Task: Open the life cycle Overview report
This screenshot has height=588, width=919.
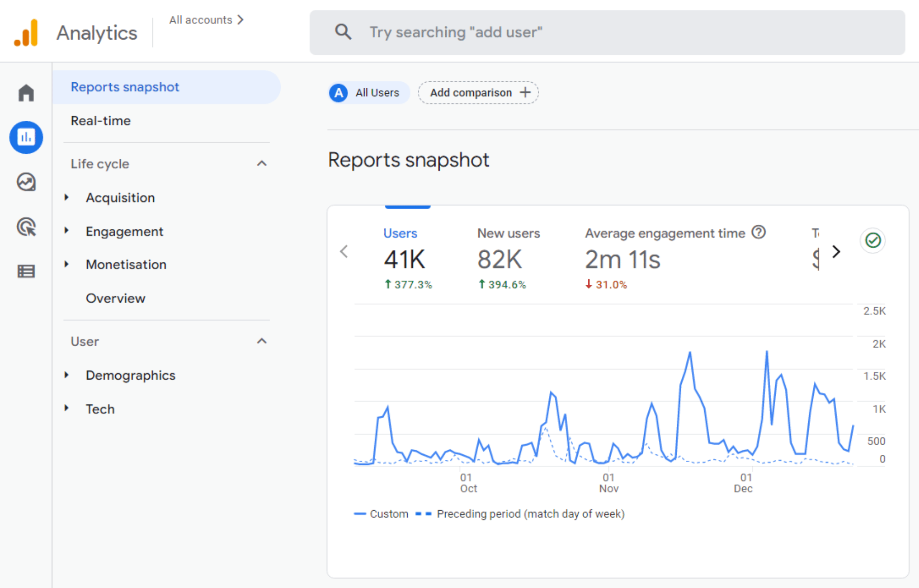Action: pos(116,298)
